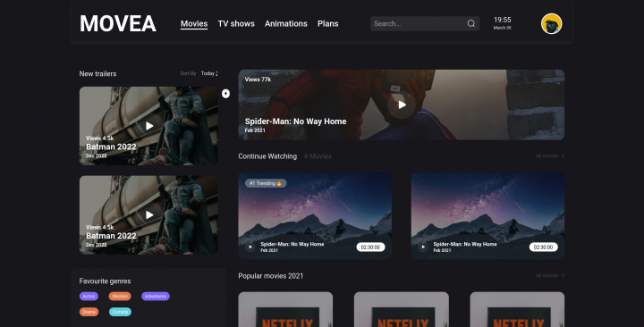Open the Plans tab
Screen dimensions: 644x327
(x=327, y=24)
